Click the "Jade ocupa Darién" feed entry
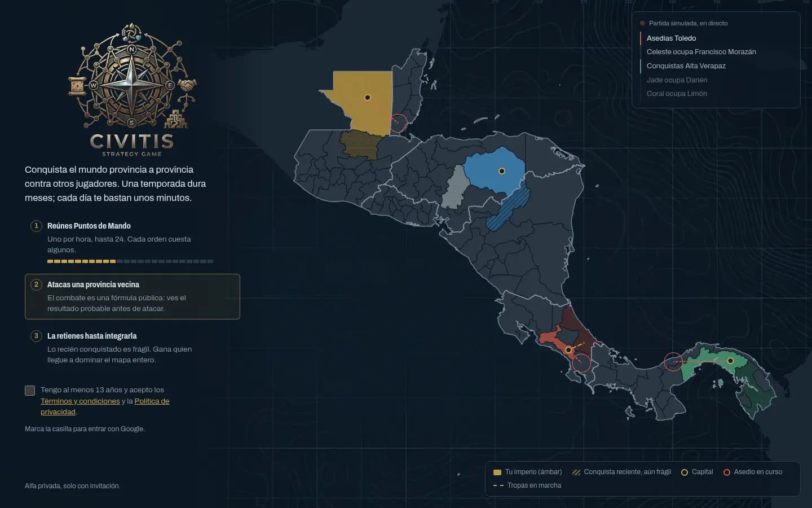This screenshot has width=812, height=508. pyautogui.click(x=677, y=80)
